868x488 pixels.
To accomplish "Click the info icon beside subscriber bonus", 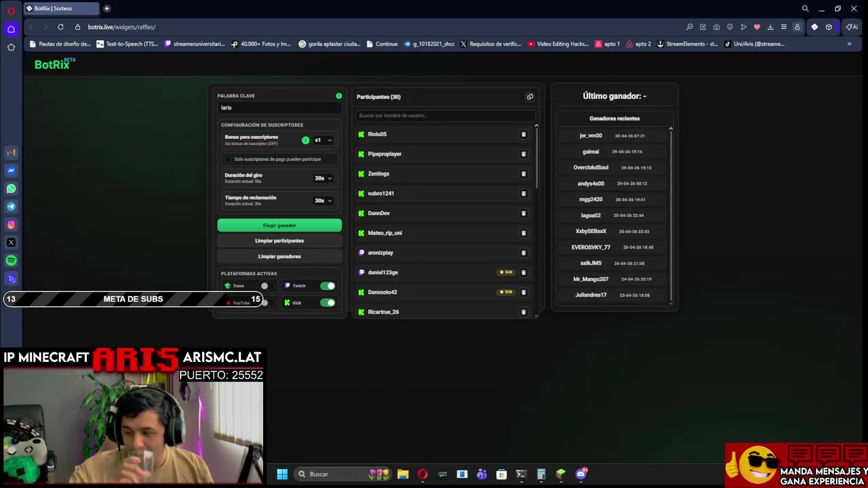I will point(305,140).
